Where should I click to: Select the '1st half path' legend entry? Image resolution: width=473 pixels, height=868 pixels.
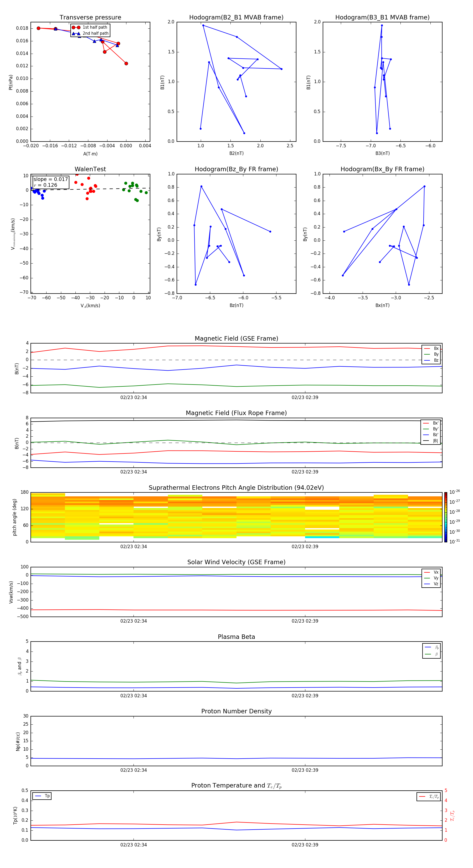[90, 27]
